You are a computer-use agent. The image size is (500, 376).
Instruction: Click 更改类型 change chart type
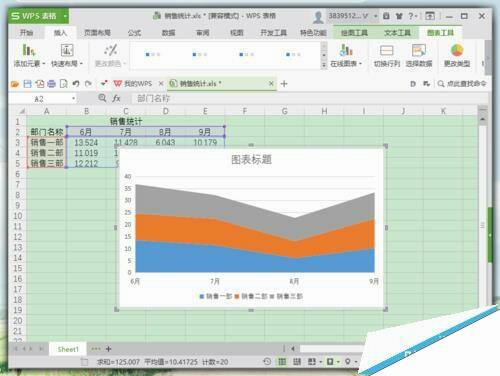[457, 56]
